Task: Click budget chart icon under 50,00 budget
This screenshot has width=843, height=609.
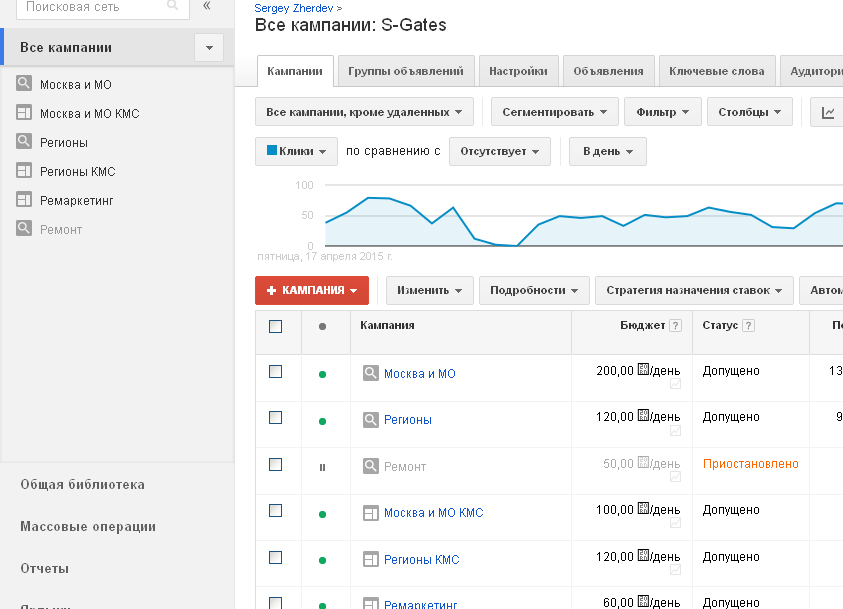Action: pyautogui.click(x=676, y=477)
